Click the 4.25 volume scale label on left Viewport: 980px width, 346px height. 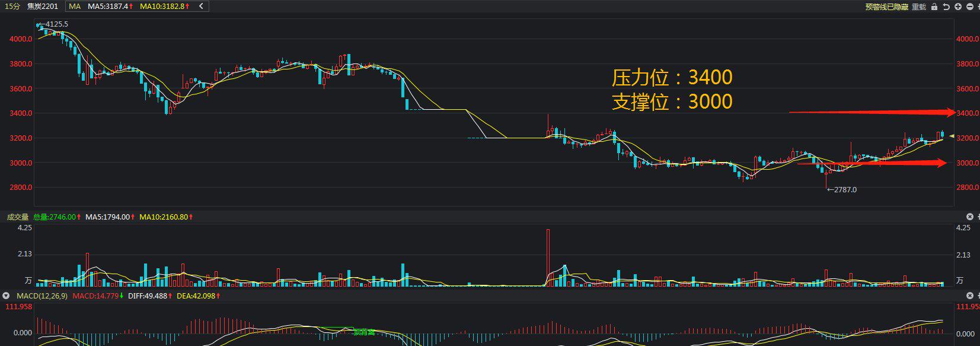click(25, 228)
